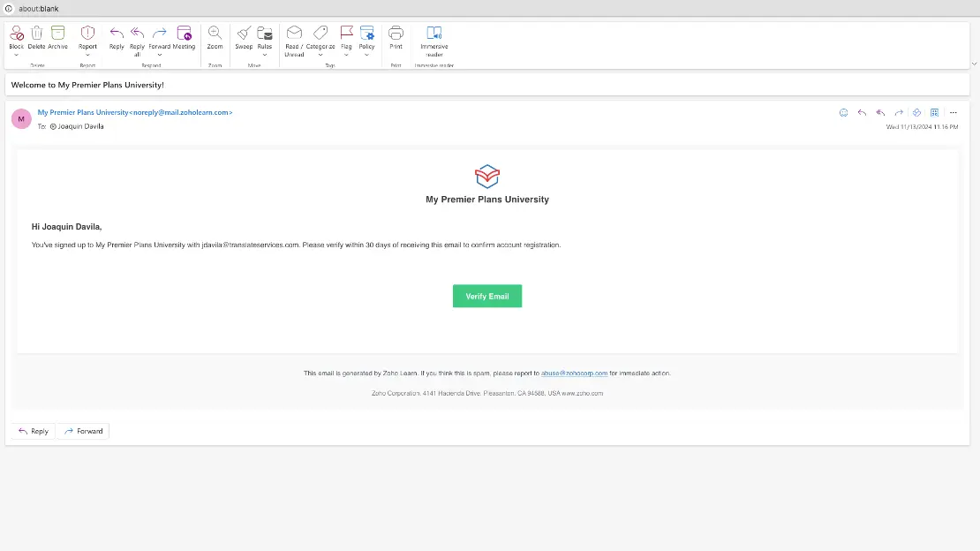Screen dimensions: 980x551
Task: Delete this email using the trash icon
Action: click(x=37, y=34)
